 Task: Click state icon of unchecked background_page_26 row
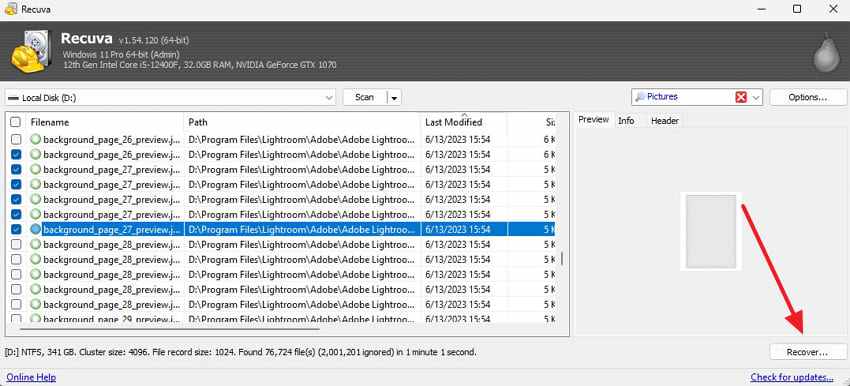[x=36, y=139]
